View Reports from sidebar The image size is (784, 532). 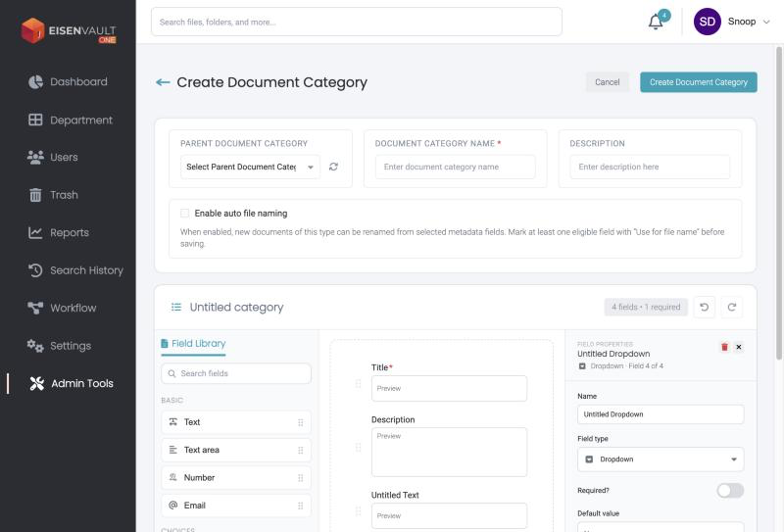point(59,232)
